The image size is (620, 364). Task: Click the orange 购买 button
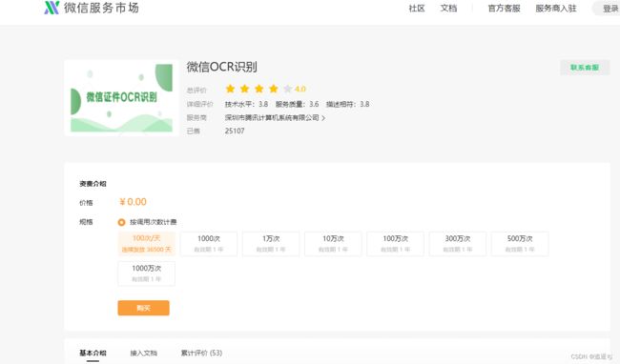coord(143,308)
